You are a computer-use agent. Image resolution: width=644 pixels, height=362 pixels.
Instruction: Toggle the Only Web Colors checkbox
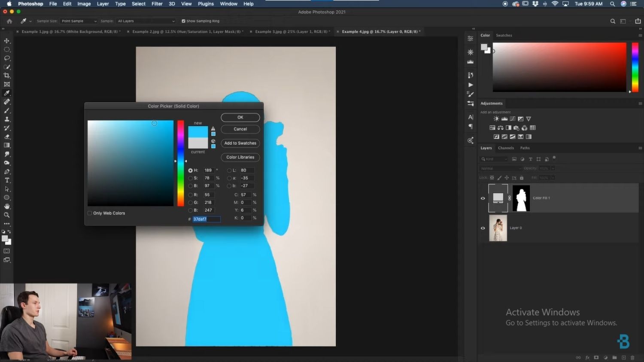89,213
